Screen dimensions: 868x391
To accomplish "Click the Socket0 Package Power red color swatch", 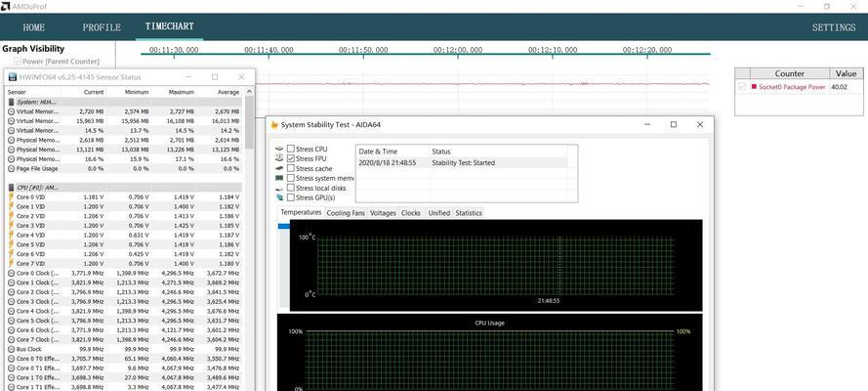I will point(754,87).
